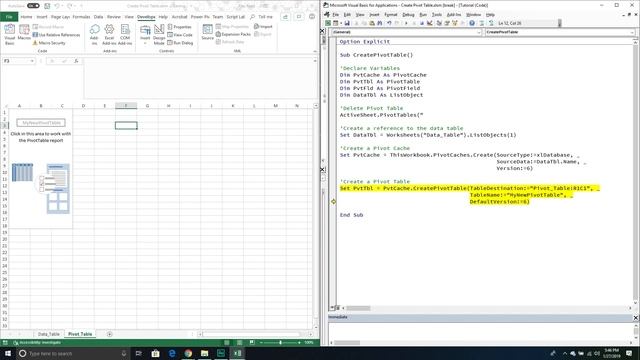Click Insert function fx icon
The width and height of the screenshot is (640, 360).
tap(76, 61)
